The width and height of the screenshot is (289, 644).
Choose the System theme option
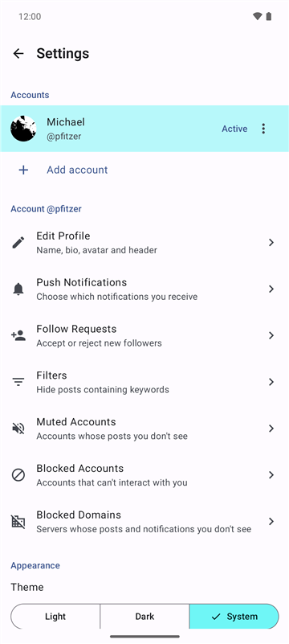(x=234, y=617)
